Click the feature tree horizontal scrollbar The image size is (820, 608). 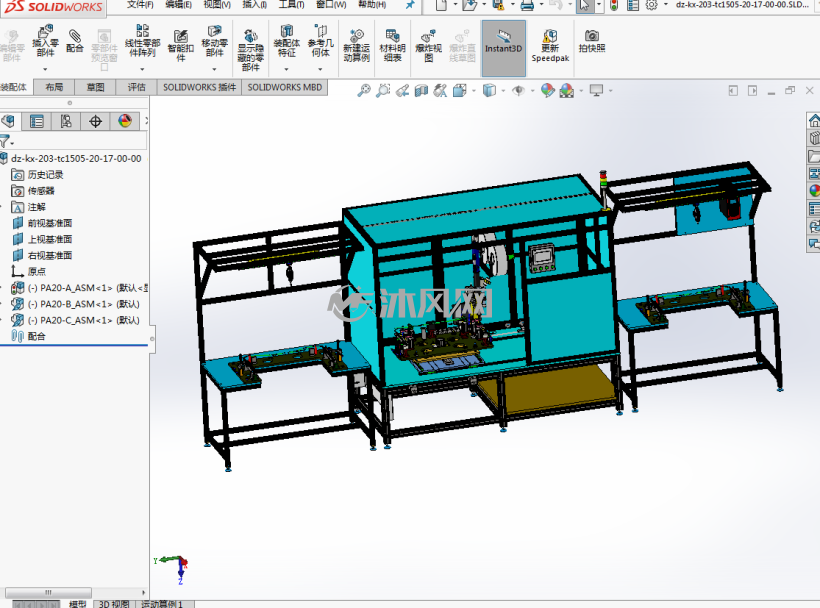coord(48,592)
